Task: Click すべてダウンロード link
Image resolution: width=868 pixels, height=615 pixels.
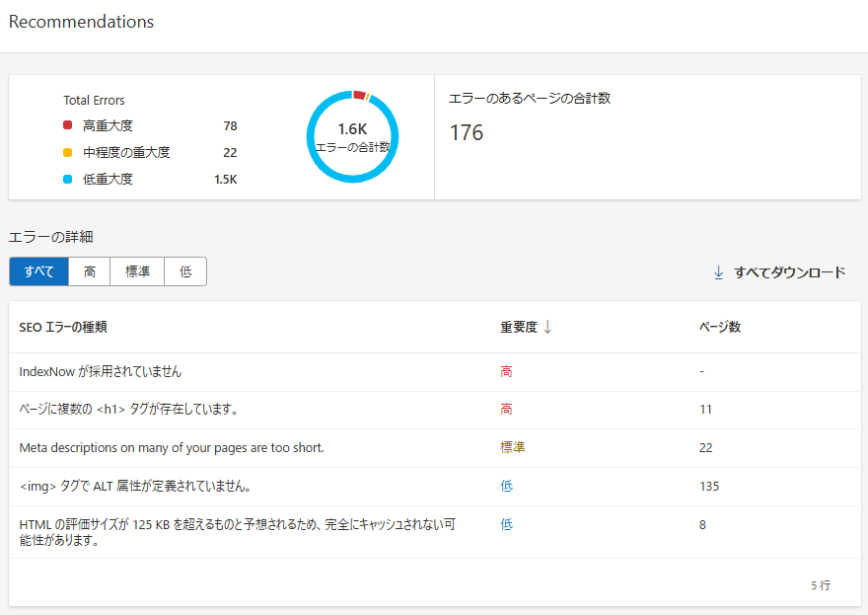Action: click(789, 272)
